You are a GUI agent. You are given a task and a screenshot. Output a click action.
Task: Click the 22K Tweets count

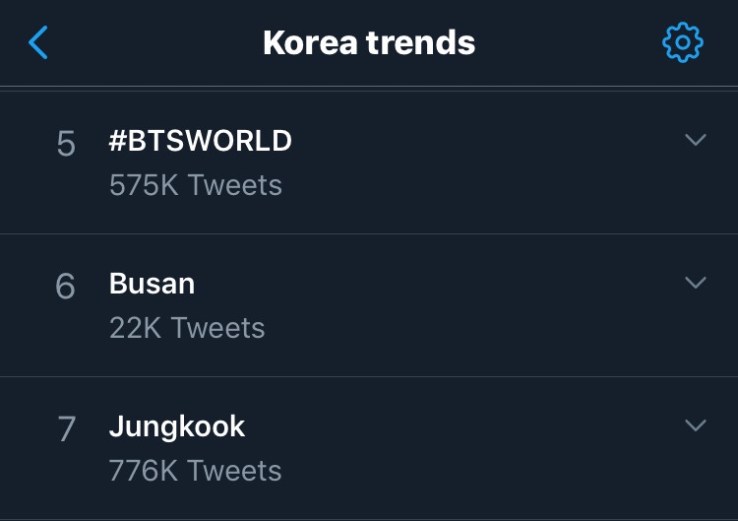click(187, 328)
